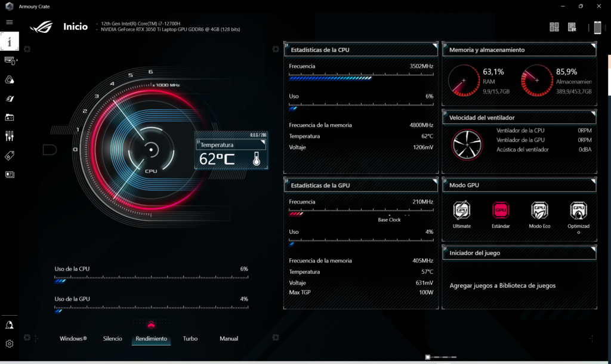Click the D-shaped arrow left of gauge
The width and height of the screenshot is (611, 364).
(50, 150)
